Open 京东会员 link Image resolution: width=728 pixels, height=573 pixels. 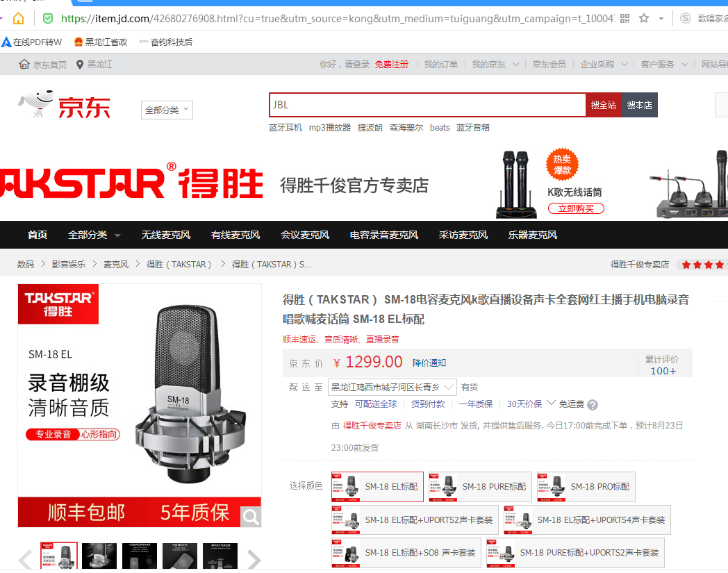pos(549,65)
